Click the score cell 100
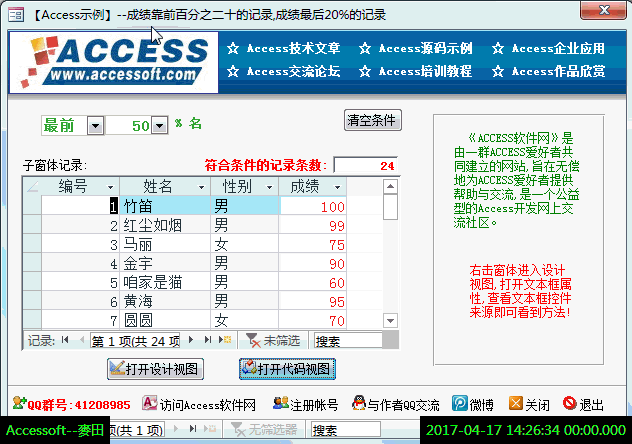Image resolution: width=632 pixels, height=444 pixels. (313, 206)
